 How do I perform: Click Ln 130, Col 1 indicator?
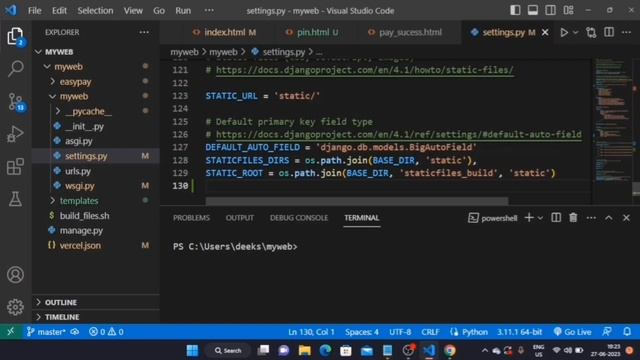pos(311,332)
